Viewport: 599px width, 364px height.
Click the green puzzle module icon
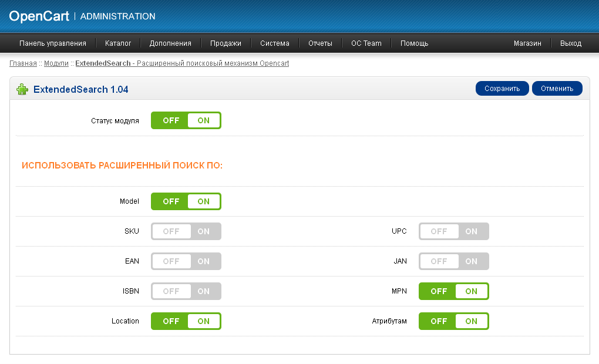point(22,89)
